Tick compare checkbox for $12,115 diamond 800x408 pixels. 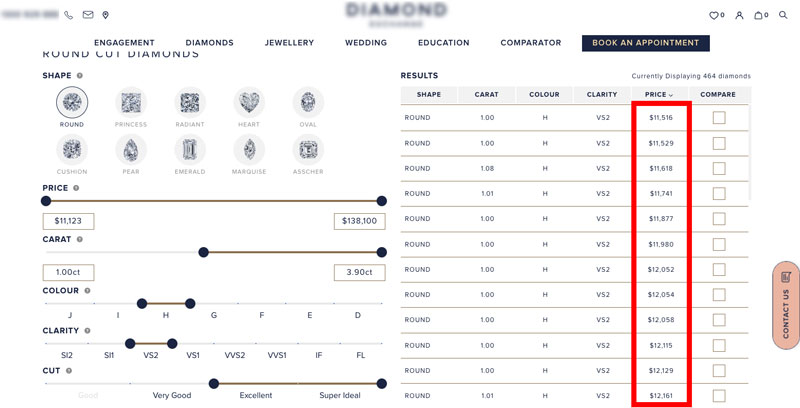point(719,345)
